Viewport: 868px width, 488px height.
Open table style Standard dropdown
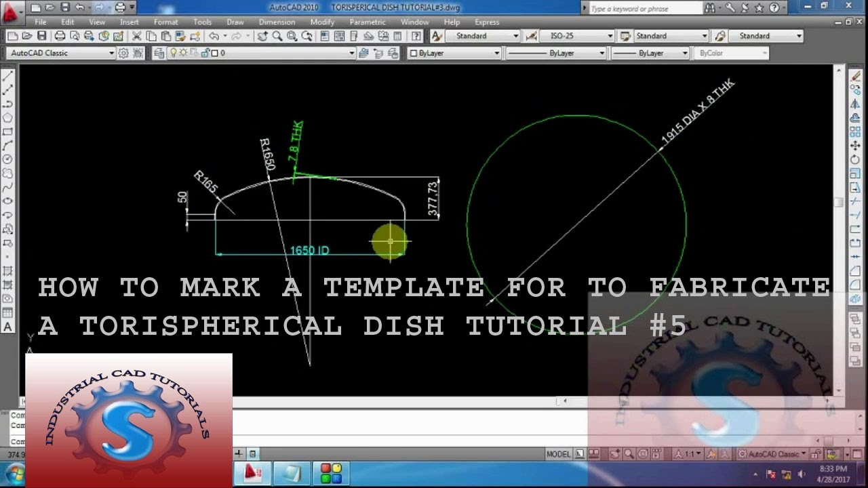point(671,36)
